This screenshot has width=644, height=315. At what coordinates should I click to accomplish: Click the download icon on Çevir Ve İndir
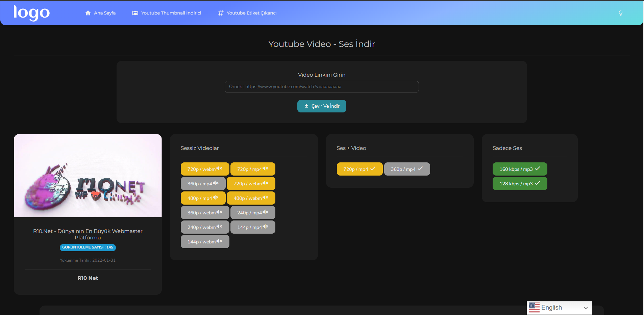click(306, 106)
